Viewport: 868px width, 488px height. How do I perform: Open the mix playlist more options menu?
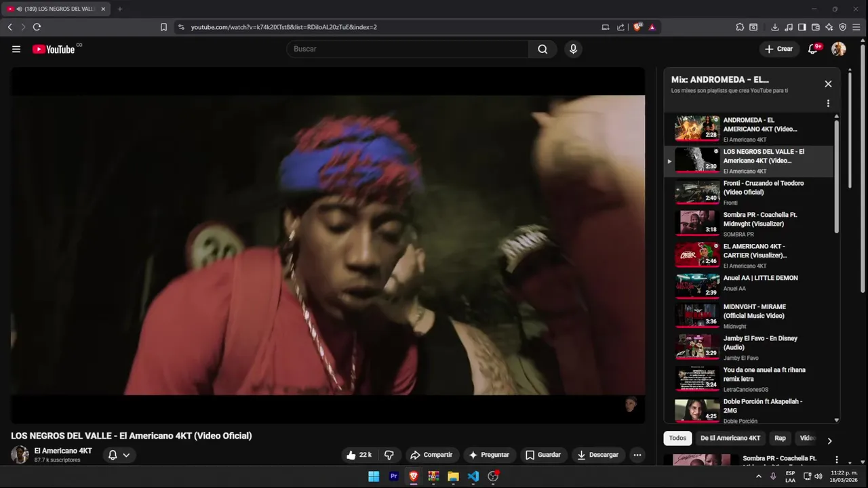click(828, 104)
